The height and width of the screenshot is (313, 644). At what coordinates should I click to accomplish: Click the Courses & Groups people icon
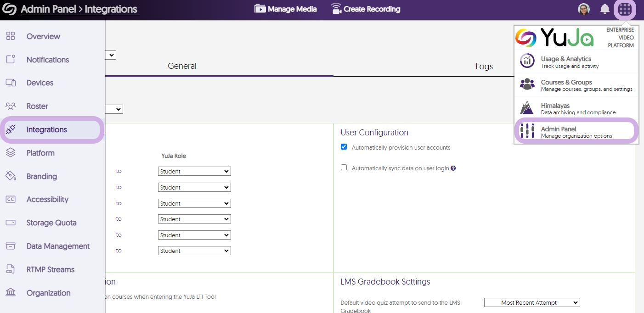(527, 84)
